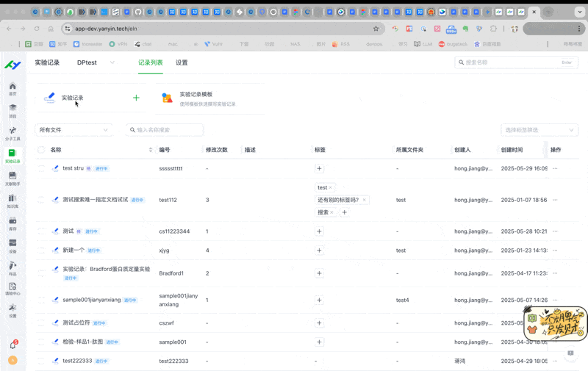Reload the page with the browser refresh button
Viewport: 588px width, 371px height.
point(37,29)
